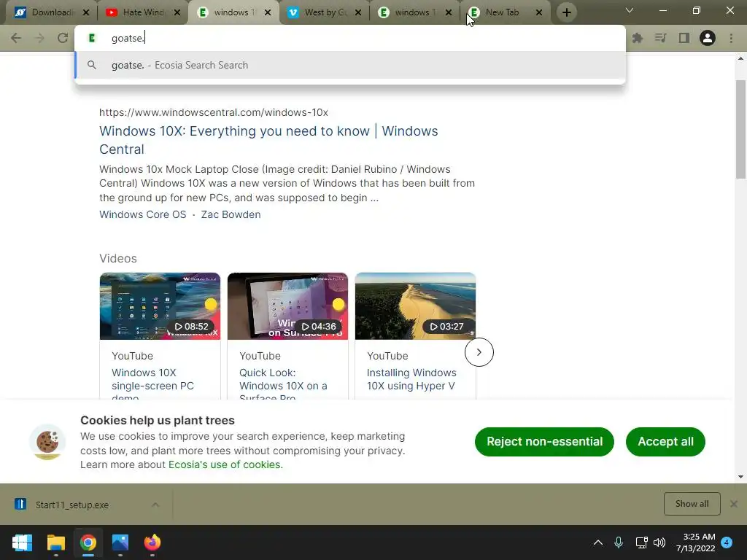Image resolution: width=747 pixels, height=560 pixels.
Task: Reload the page with the refresh icon
Action: (x=63, y=38)
